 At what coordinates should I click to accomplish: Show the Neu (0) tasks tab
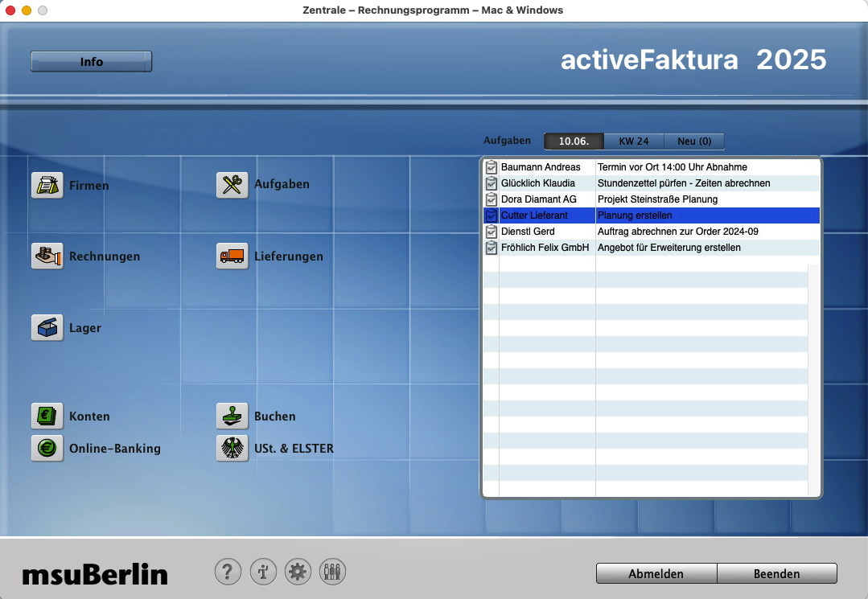(x=693, y=142)
